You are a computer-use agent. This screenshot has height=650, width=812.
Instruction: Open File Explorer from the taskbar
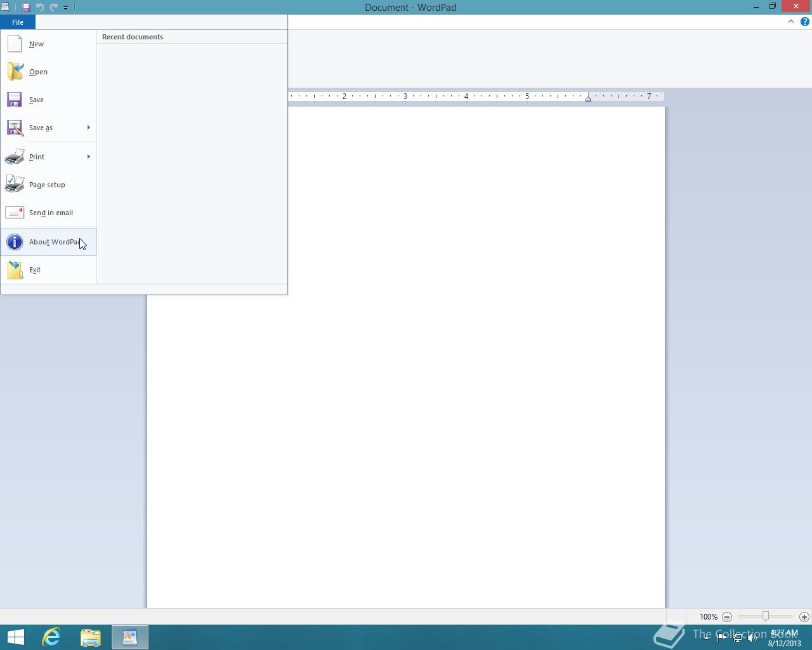tap(91, 637)
